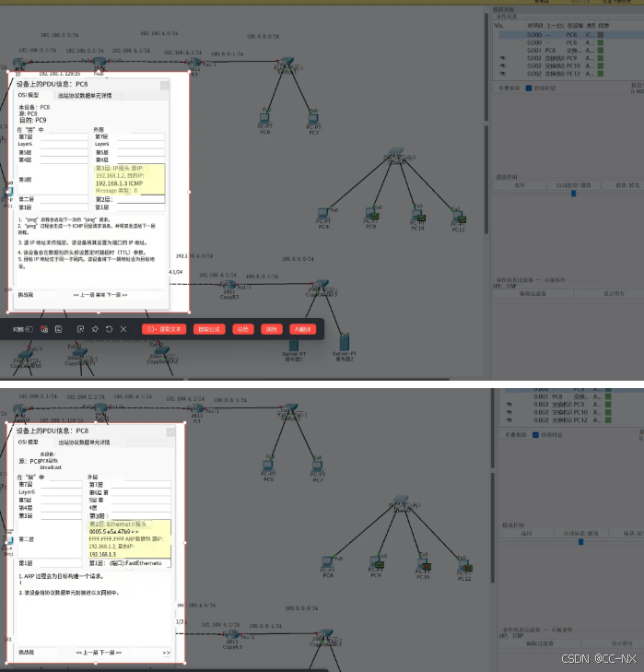The width and height of the screenshot is (644, 672).
Task: Open OSI 模型 tab in upper PDU dialog
Action: click(29, 95)
